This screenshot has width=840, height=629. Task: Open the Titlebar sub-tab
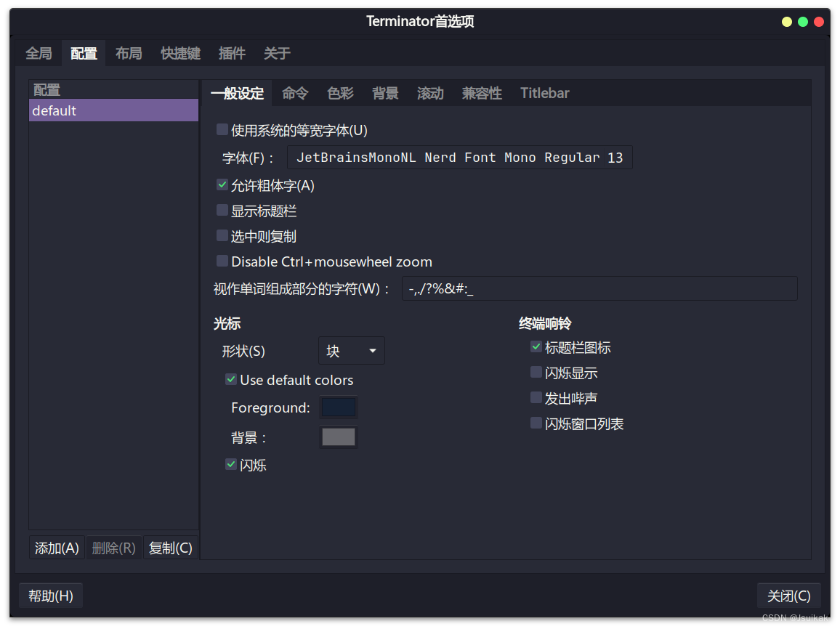[545, 93]
